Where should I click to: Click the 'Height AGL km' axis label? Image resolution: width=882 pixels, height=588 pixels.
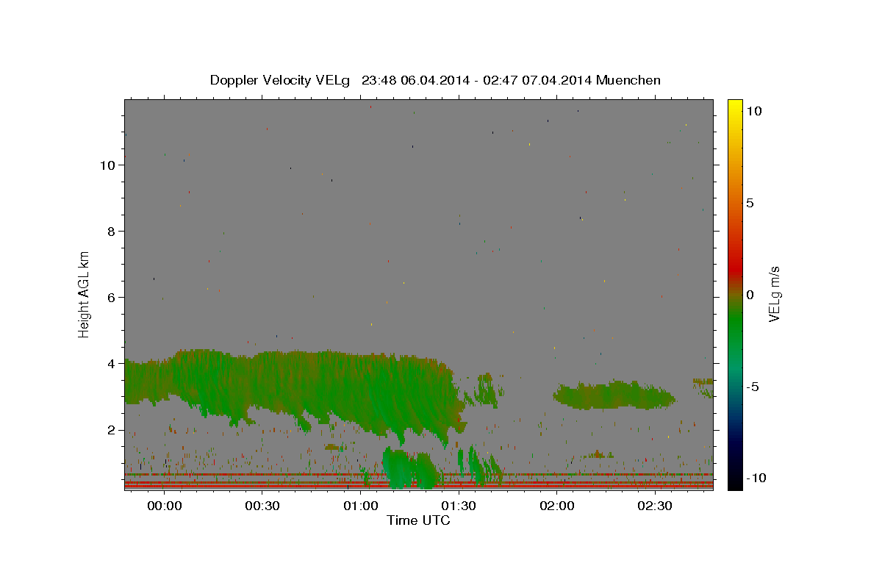point(85,294)
